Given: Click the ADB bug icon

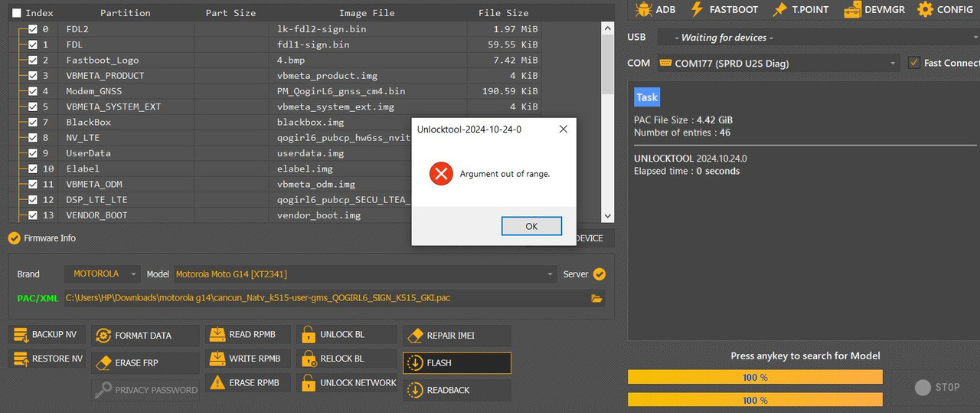Looking at the screenshot, I should click(x=643, y=9).
